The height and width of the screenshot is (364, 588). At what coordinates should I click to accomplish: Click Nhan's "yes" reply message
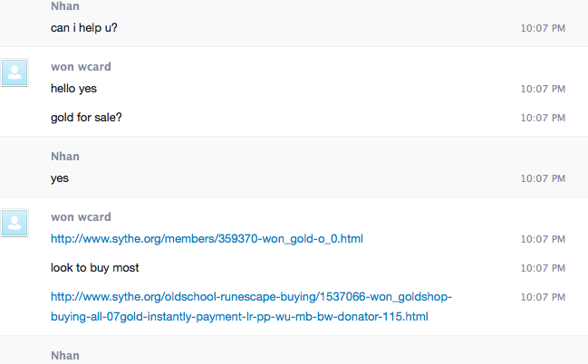click(x=60, y=178)
